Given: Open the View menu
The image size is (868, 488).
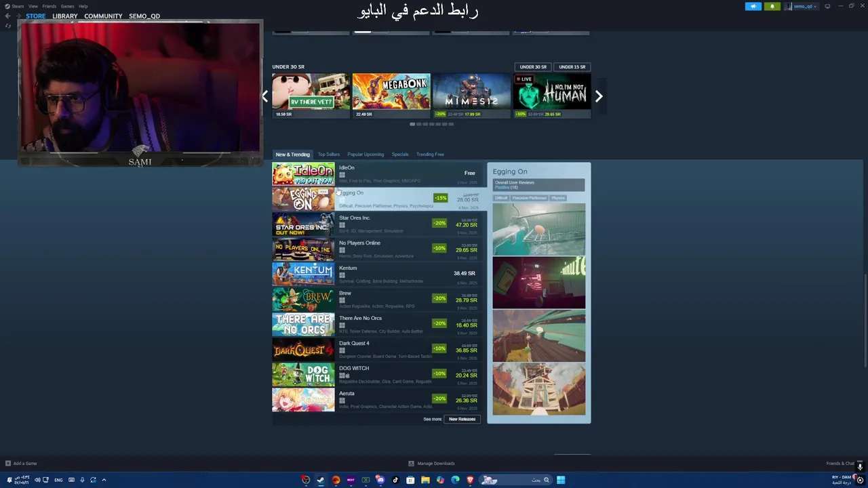Looking at the screenshot, I should 33,6.
